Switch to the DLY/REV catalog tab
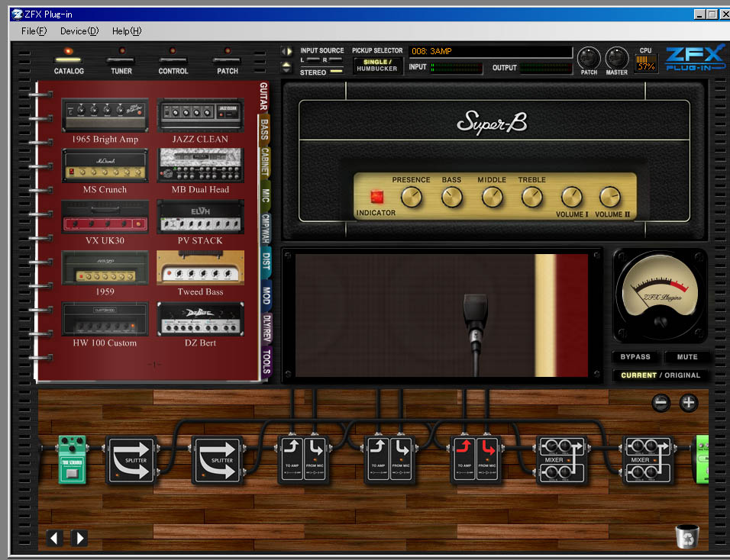The width and height of the screenshot is (730, 560). [x=266, y=328]
